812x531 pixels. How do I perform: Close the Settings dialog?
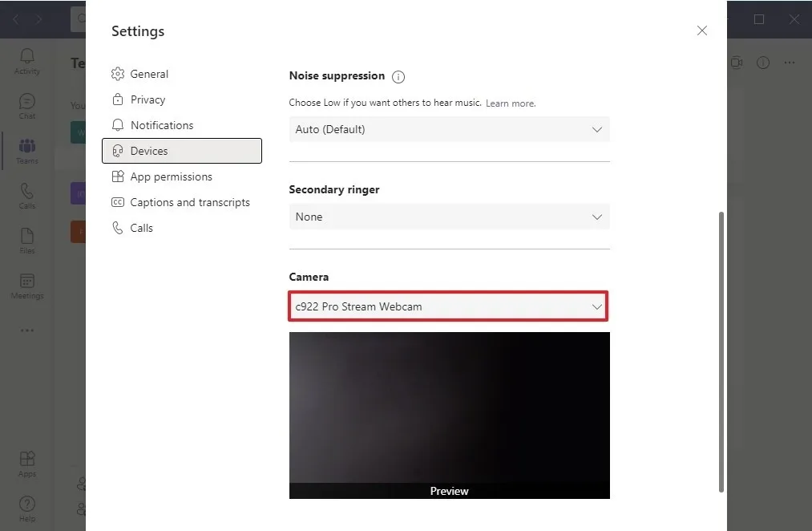point(701,30)
